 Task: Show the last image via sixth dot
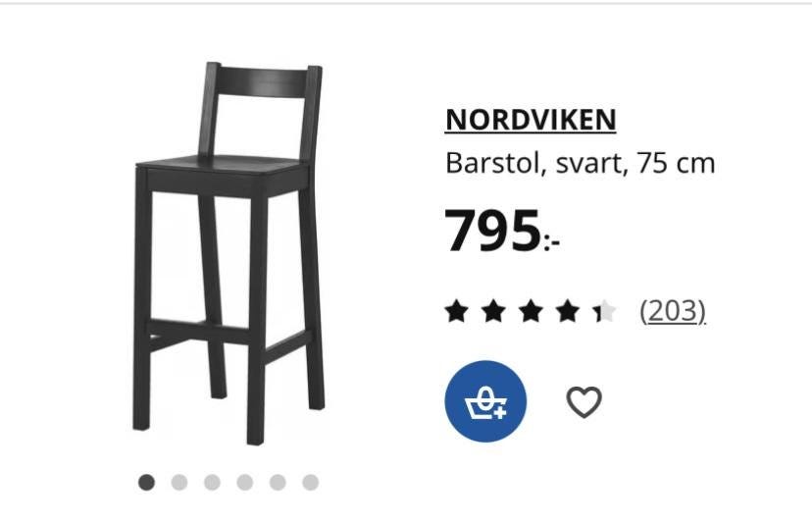coord(311,483)
